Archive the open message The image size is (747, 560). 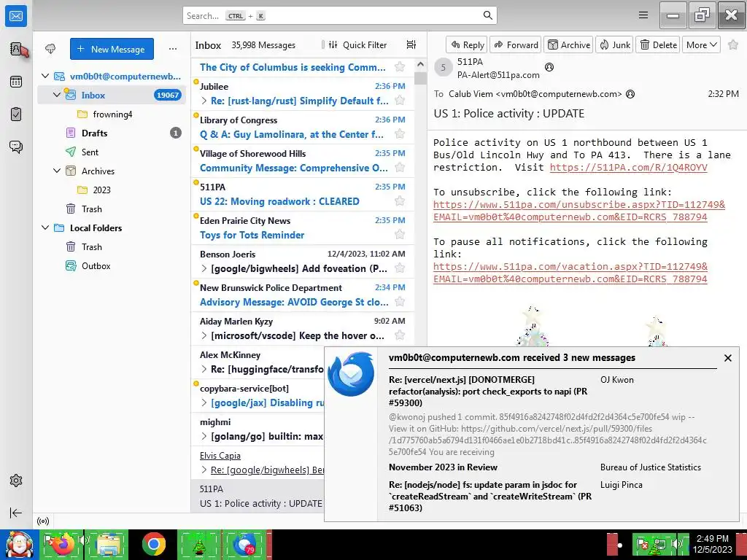(568, 44)
